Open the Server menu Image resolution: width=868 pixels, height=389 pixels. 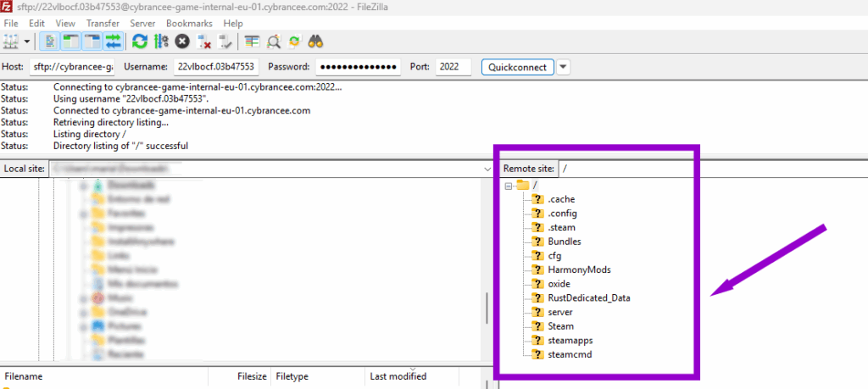(142, 24)
